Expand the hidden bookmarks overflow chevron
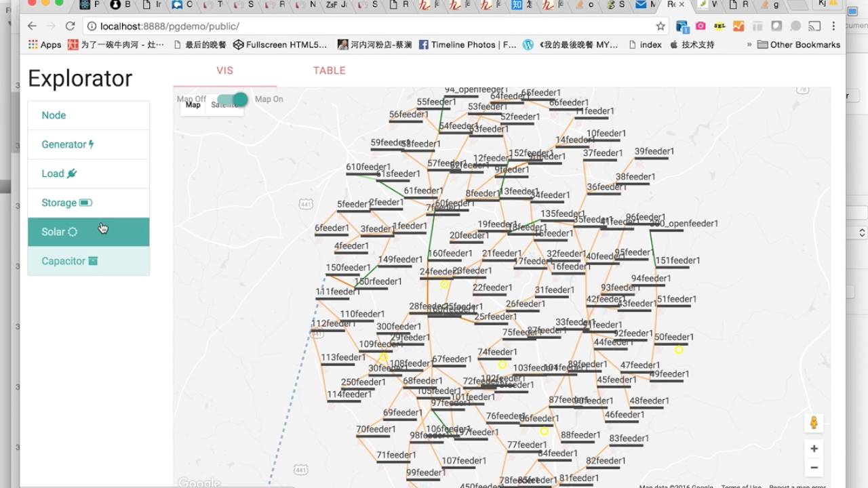 pyautogui.click(x=749, y=45)
